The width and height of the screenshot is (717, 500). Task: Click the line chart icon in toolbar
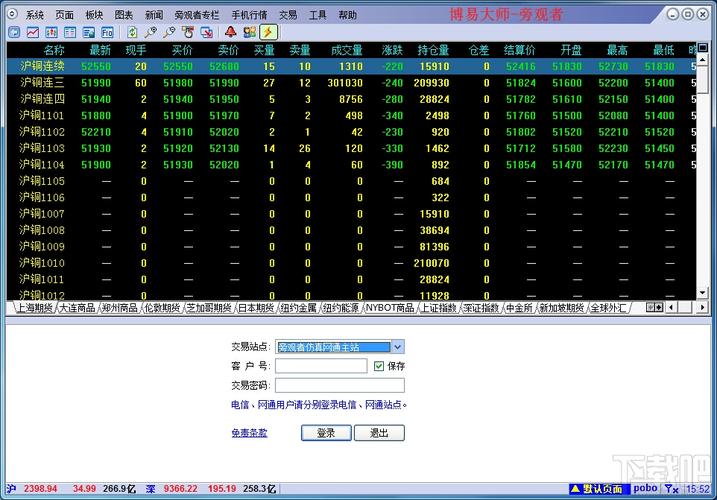[31, 32]
